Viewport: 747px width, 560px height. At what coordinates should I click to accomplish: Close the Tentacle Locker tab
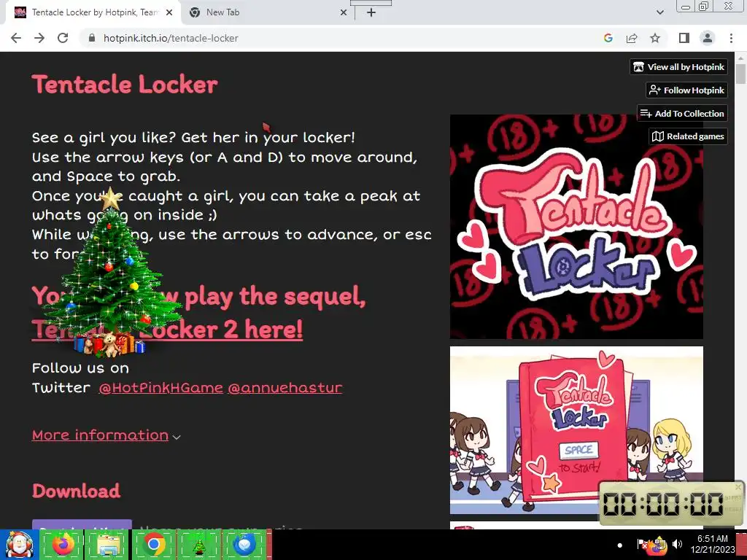(169, 13)
